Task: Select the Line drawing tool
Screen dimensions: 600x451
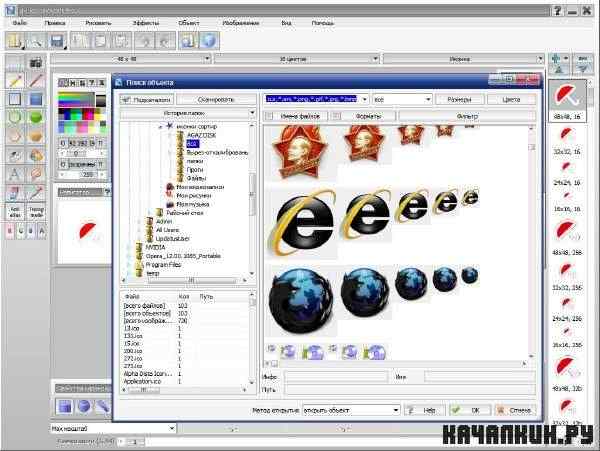Action: pos(36,81)
